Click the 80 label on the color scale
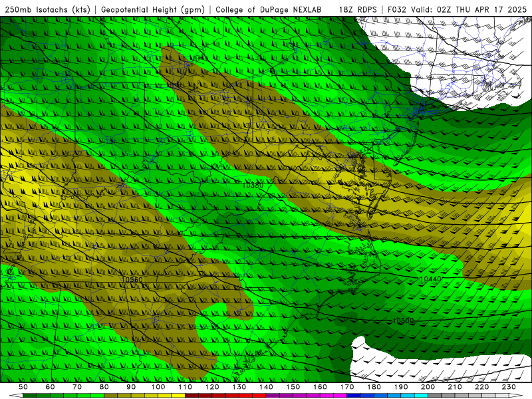 pyautogui.click(x=104, y=387)
